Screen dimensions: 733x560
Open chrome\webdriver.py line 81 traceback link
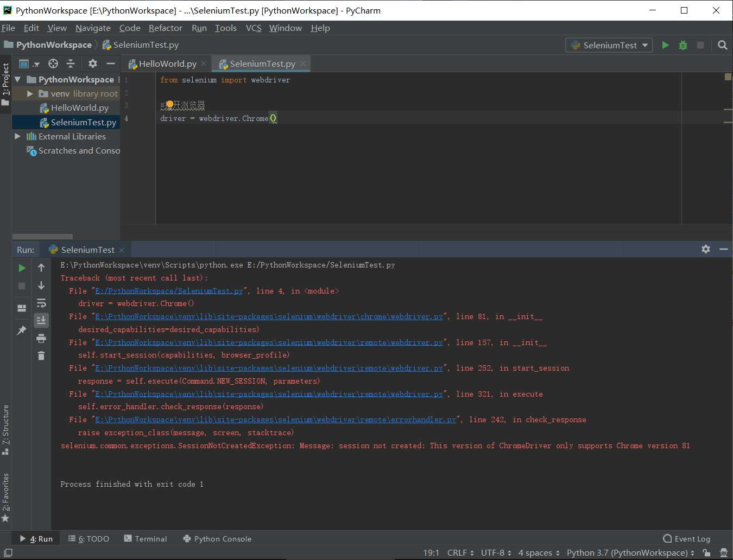[x=269, y=316]
